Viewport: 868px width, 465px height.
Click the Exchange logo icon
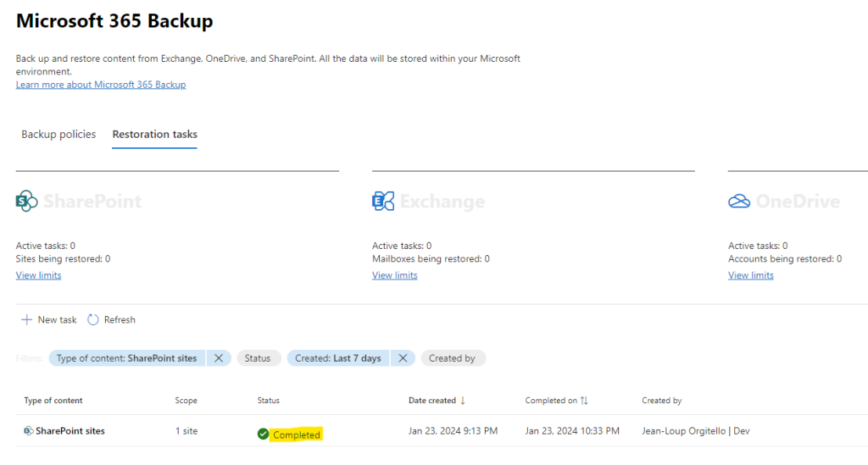[383, 202]
